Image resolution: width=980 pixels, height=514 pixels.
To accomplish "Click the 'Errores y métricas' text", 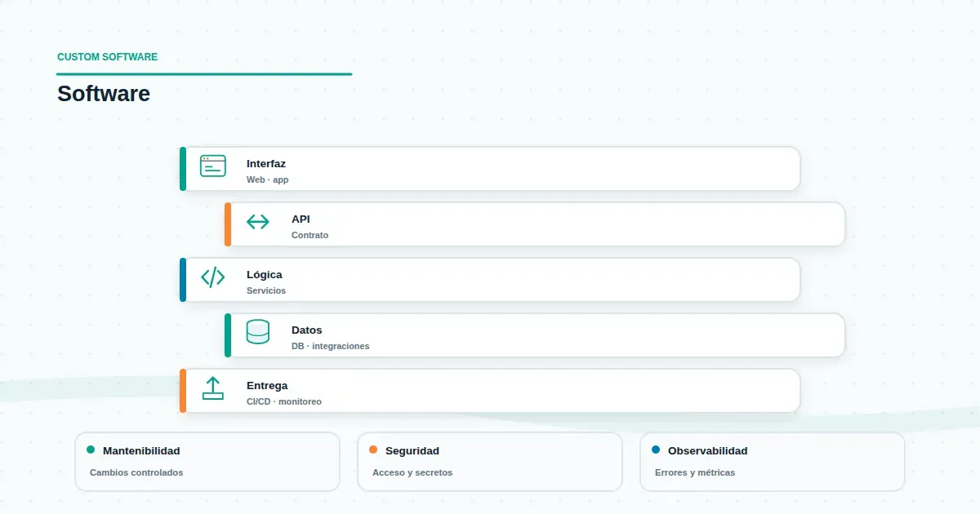I will coord(695,472).
